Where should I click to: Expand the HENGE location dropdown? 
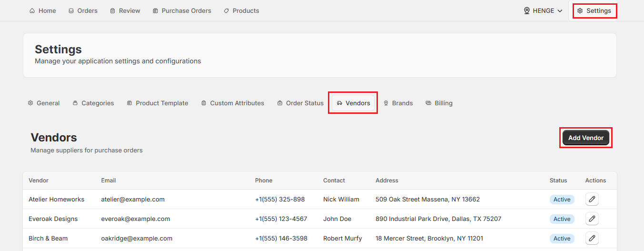543,10
